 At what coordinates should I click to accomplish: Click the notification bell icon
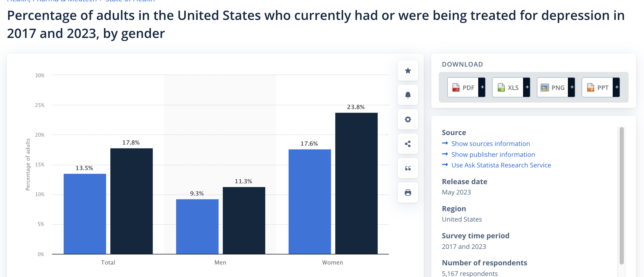point(408,95)
